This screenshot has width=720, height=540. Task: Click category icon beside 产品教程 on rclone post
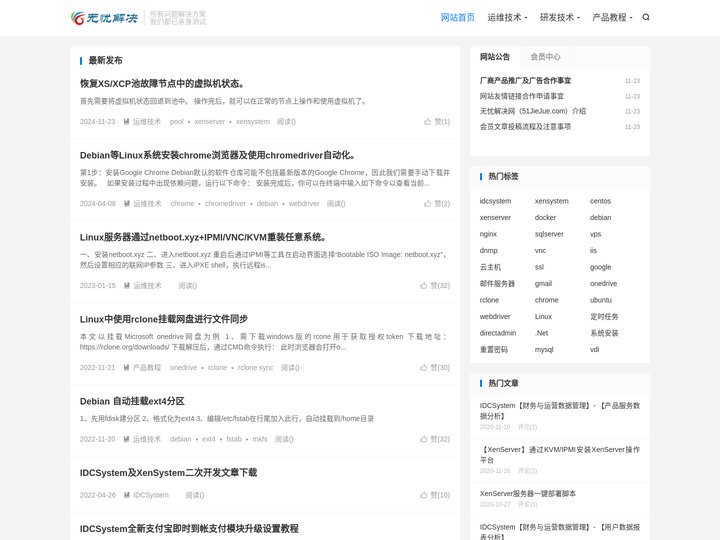point(126,368)
